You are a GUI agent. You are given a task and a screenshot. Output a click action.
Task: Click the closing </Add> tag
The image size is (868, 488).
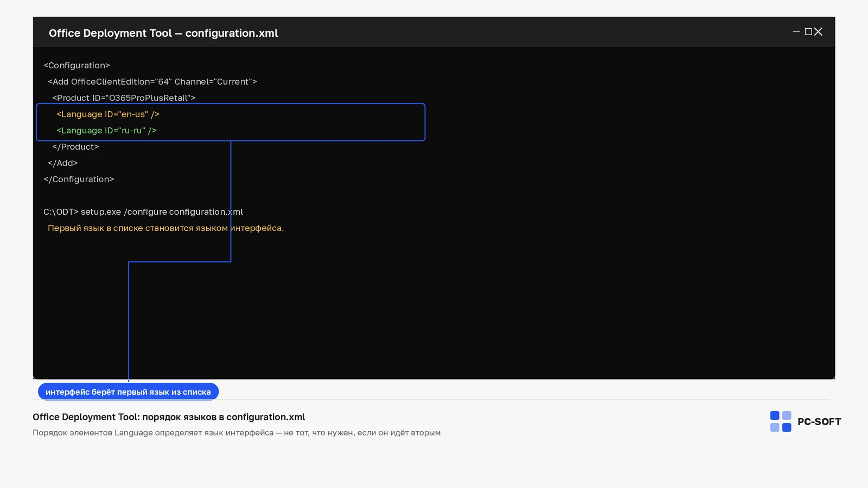(x=63, y=163)
